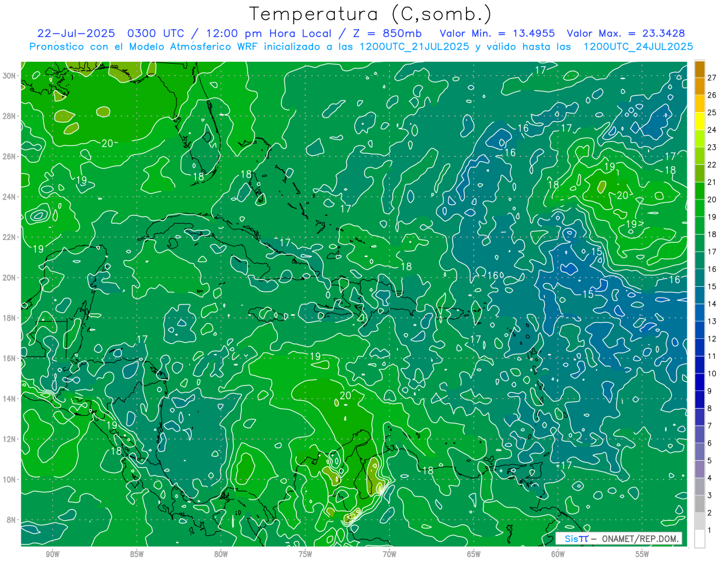
Task: Click the 10N latitude axis label
Action: pos(9,480)
